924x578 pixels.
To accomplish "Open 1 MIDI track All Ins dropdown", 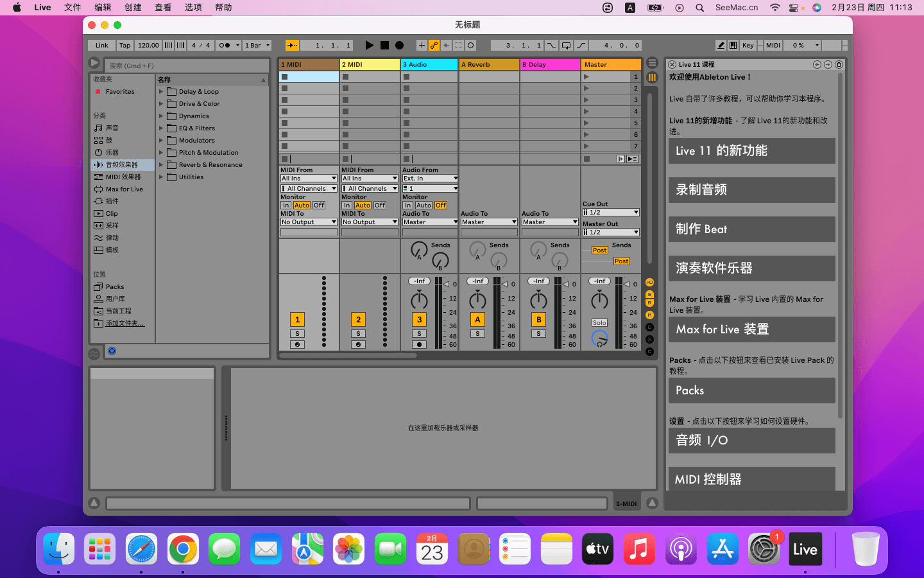I will [x=309, y=179].
